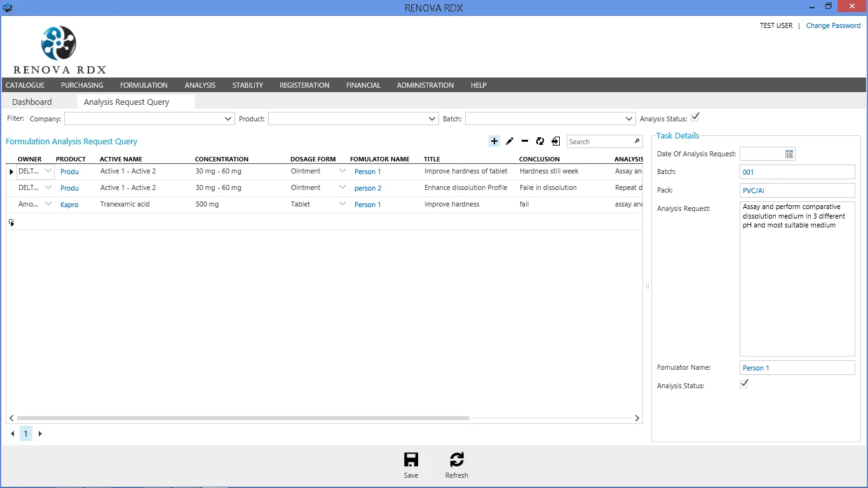Toggle the Analysis Status filter checkbox
Viewport: 868px width, 488px height.
pos(695,117)
